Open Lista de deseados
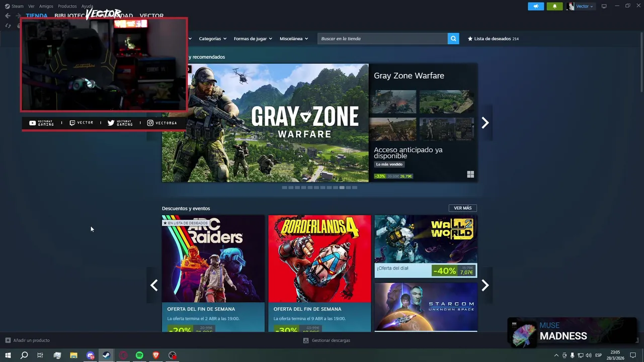This screenshot has width=644, height=362. 493,39
